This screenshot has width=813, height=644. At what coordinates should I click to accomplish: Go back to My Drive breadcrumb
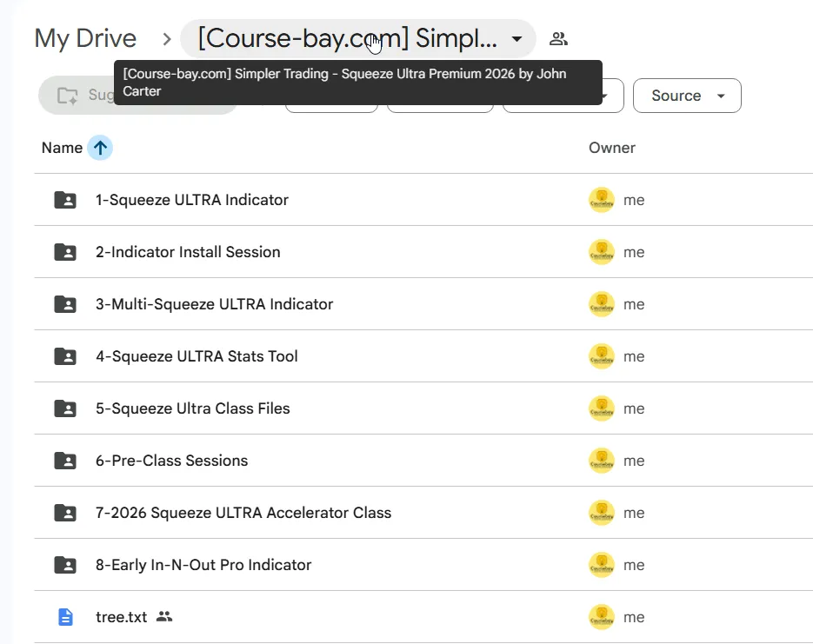85,38
